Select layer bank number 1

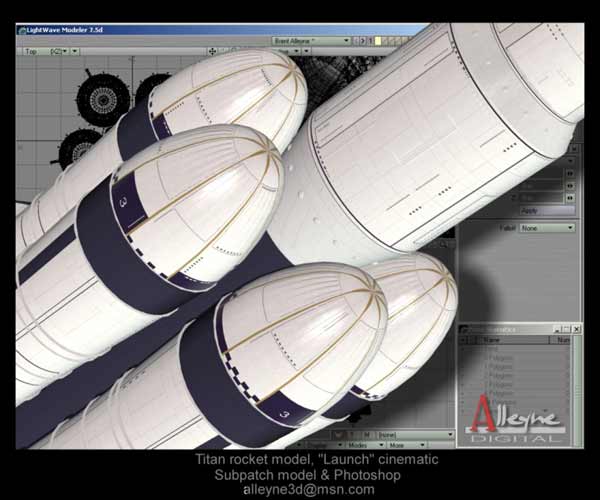370,41
